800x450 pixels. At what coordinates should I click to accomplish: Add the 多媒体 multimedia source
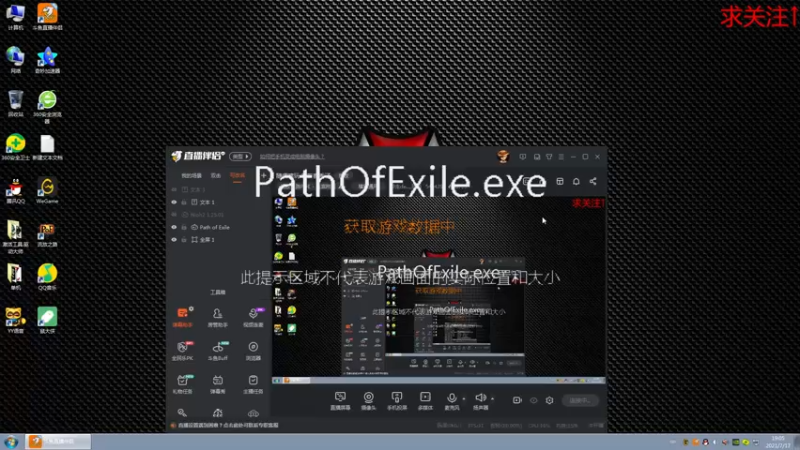coord(425,401)
